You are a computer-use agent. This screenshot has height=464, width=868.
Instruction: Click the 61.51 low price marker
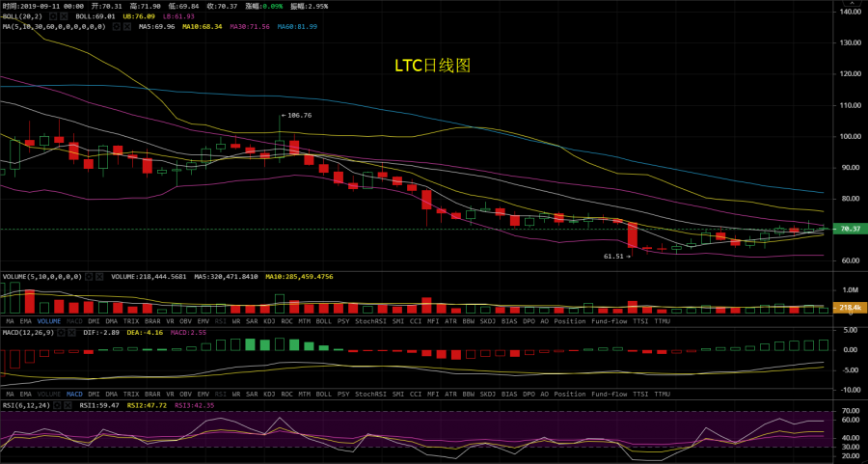(614, 257)
